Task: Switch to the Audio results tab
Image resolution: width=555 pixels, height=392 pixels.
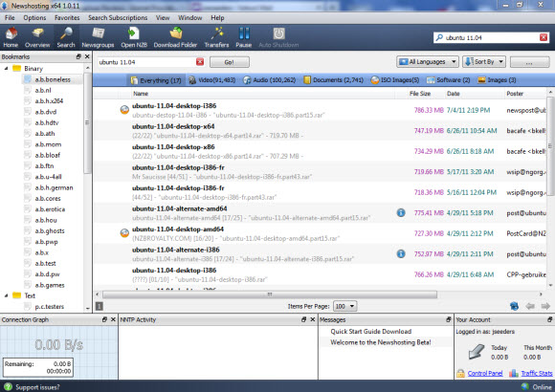Action: click(x=269, y=80)
